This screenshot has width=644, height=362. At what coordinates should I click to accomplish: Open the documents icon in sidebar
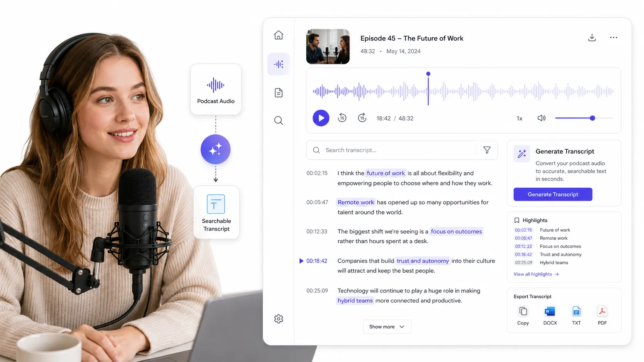pyautogui.click(x=278, y=93)
